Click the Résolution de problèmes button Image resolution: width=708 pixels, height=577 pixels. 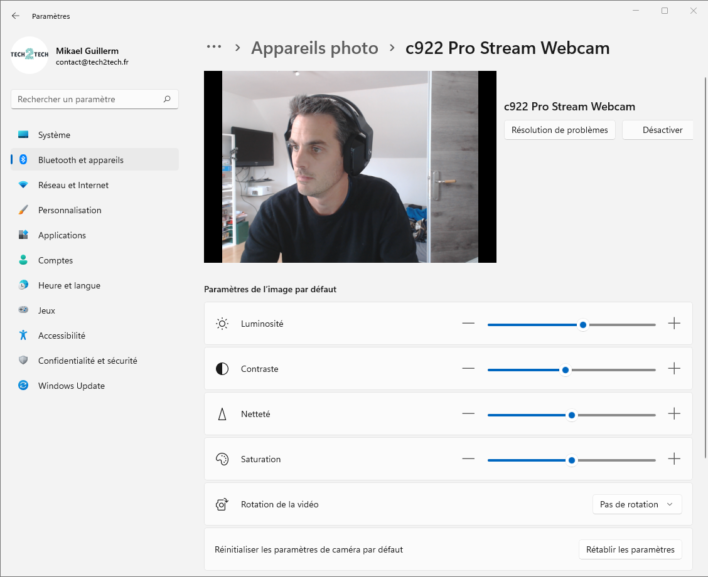click(559, 130)
